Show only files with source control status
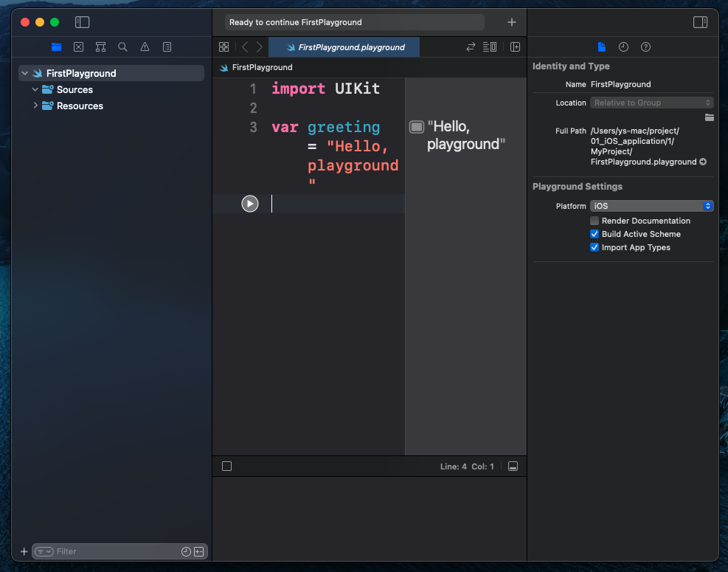The height and width of the screenshot is (572, 728). 198,551
